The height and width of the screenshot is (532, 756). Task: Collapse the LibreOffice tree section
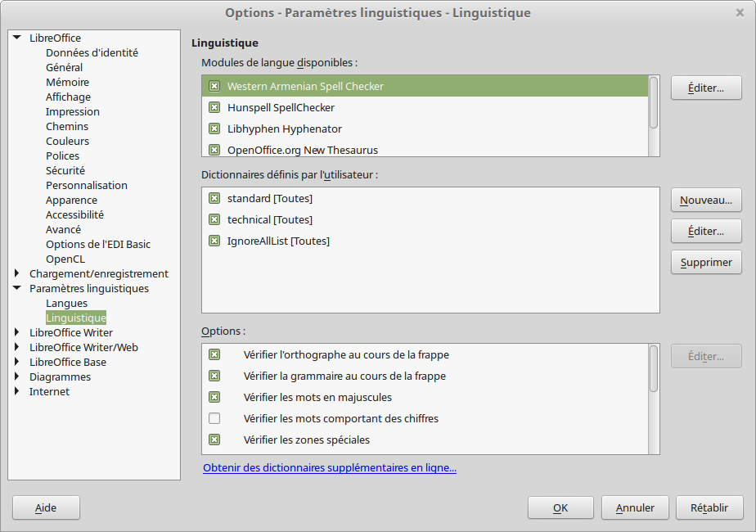(x=17, y=37)
